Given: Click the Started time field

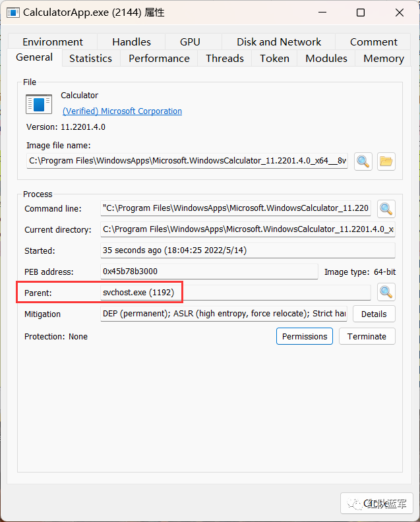Looking at the screenshot, I should click(x=248, y=250).
